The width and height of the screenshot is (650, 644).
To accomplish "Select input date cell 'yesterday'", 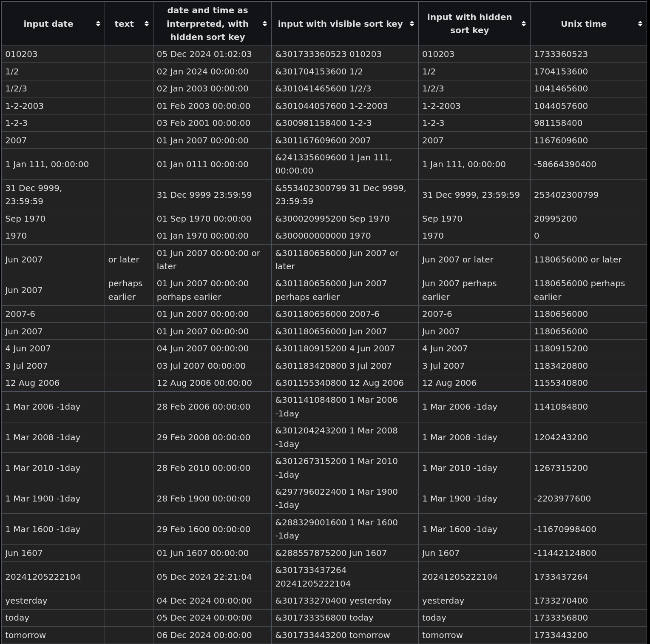I will click(53, 601).
